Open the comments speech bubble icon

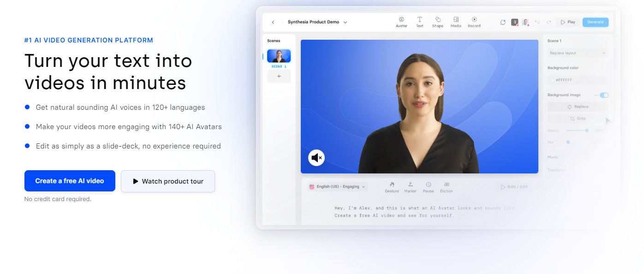pos(503,22)
